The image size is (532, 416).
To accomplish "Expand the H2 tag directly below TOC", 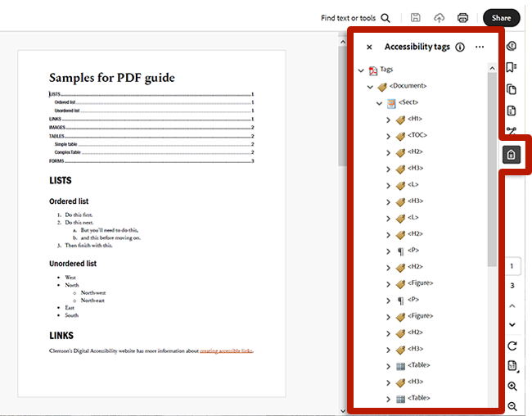I will click(x=389, y=153).
